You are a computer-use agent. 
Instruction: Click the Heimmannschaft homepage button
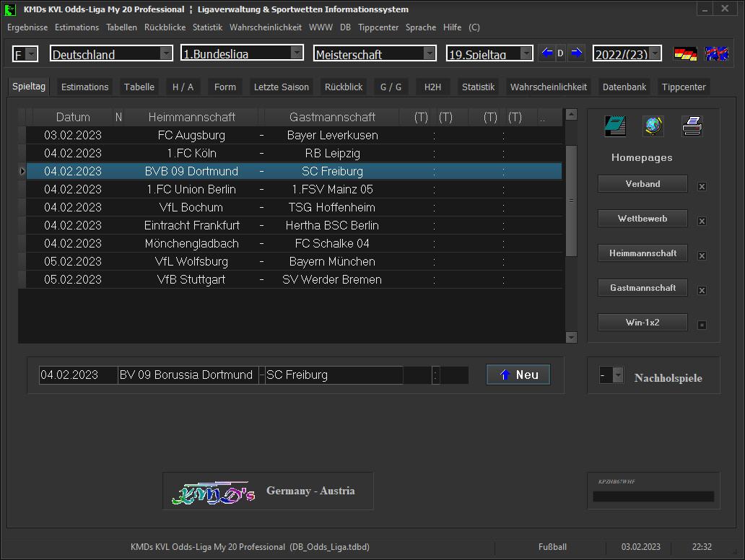642,253
